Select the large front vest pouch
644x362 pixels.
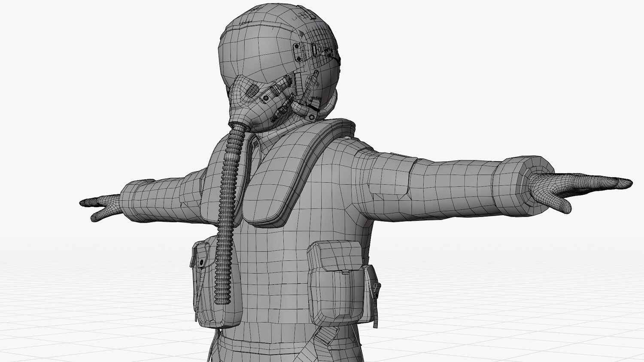coord(337,284)
